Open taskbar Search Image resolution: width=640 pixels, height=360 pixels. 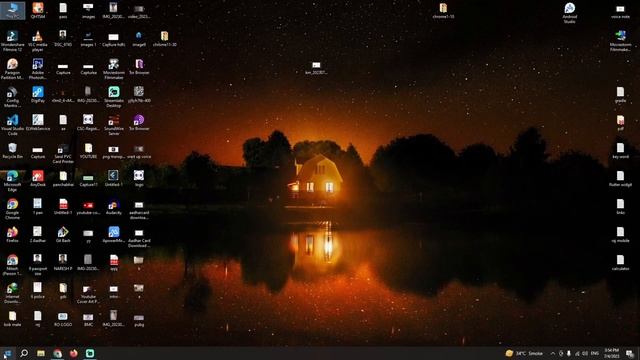24,353
